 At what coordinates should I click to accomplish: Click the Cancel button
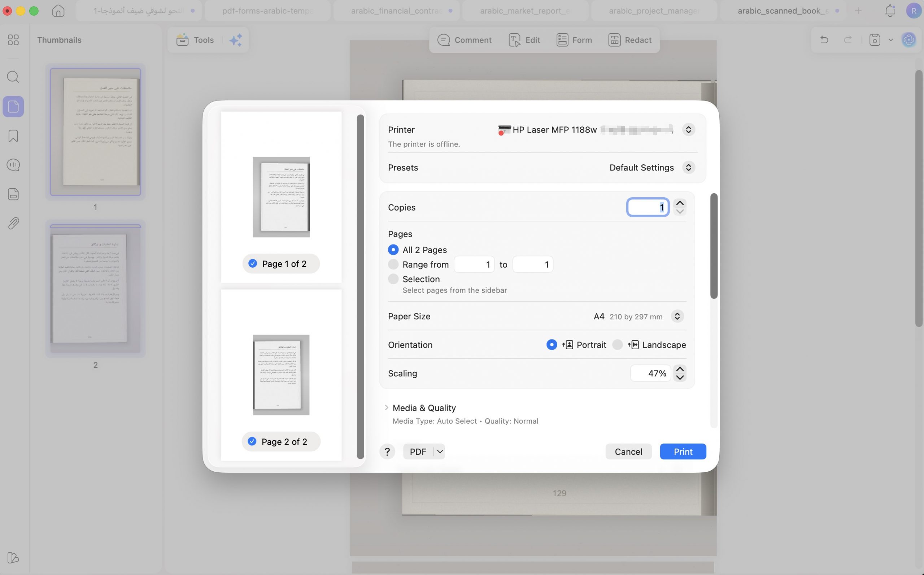pos(628,451)
